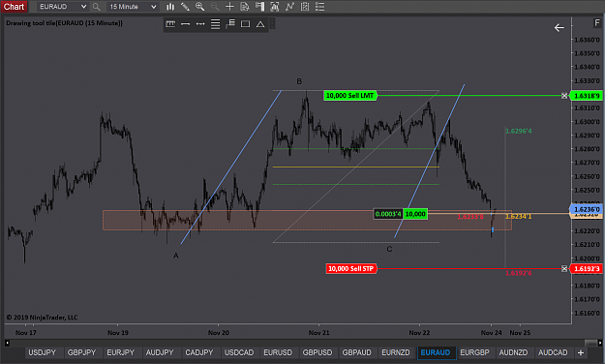Image resolution: width=605 pixels, height=364 pixels.
Task: Switch to the GBPUSD tab
Action: pyautogui.click(x=318, y=352)
